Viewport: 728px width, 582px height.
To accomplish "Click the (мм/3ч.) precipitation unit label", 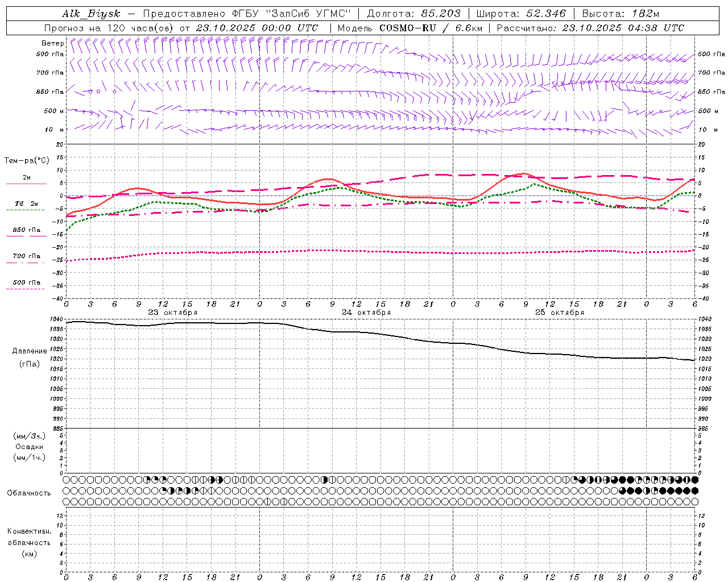I will 30,436.
